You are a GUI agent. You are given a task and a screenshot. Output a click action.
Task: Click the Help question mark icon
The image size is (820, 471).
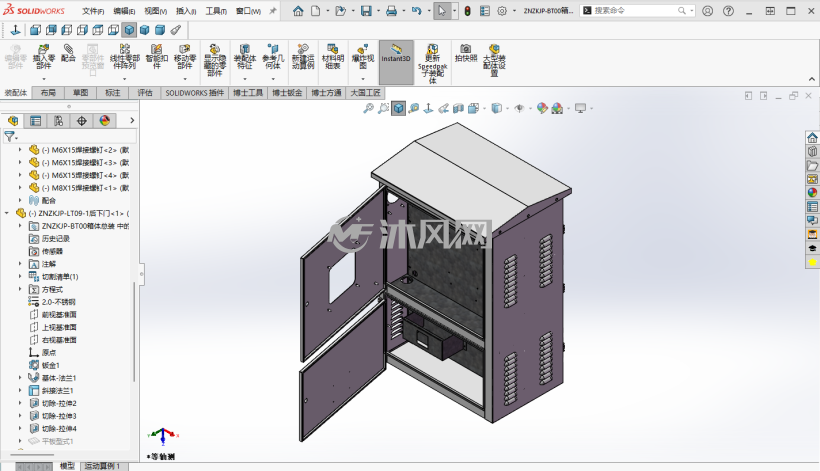tap(728, 10)
